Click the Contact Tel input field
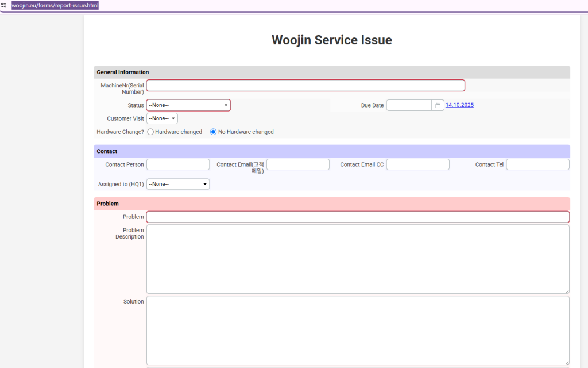The width and height of the screenshot is (588, 368). click(x=537, y=164)
